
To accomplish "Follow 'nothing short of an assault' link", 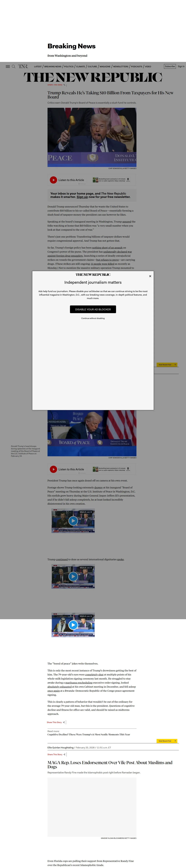I will 107,248.
